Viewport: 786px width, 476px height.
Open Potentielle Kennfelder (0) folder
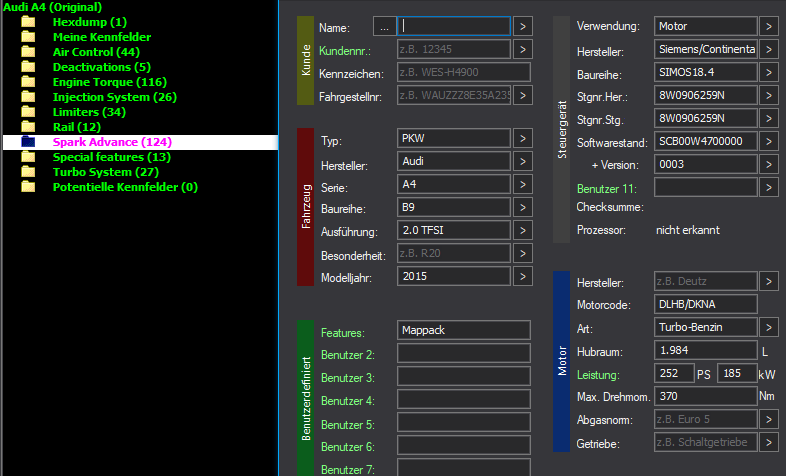point(125,187)
